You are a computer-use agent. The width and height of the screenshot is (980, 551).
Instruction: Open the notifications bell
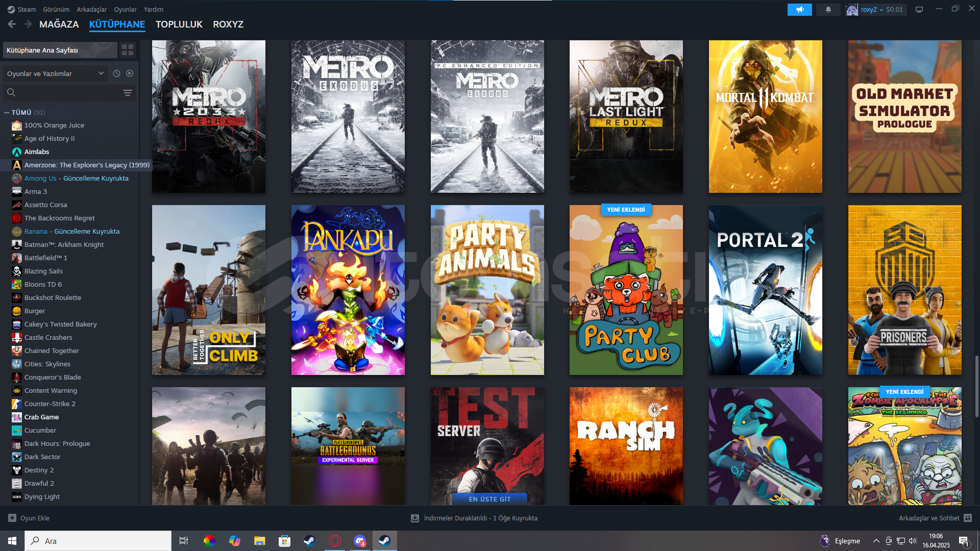pos(828,10)
